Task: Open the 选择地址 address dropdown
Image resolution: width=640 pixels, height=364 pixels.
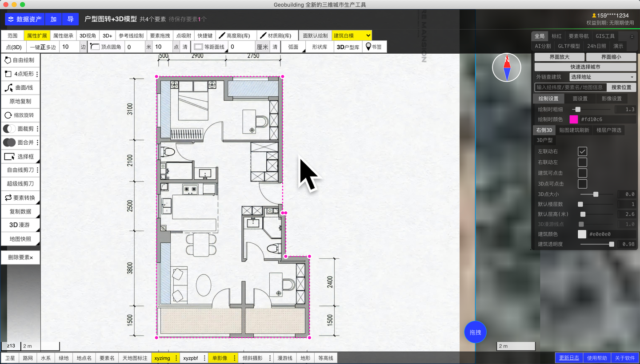Action: point(603,77)
